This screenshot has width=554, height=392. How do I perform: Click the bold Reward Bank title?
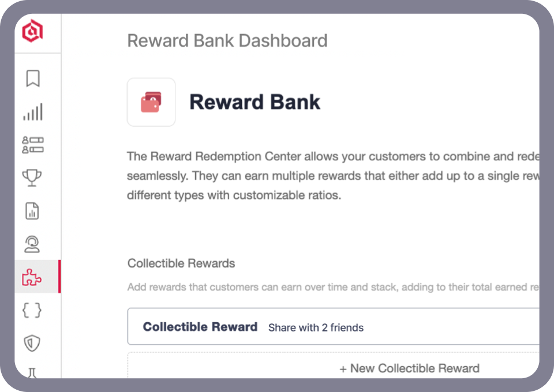point(254,102)
